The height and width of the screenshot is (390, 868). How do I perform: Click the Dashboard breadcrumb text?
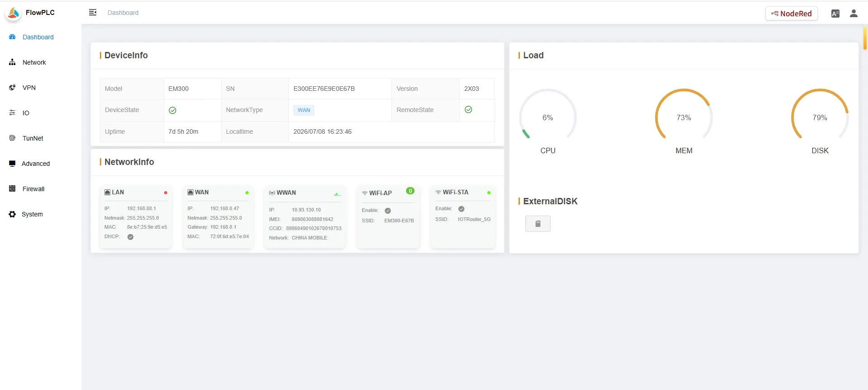(123, 13)
